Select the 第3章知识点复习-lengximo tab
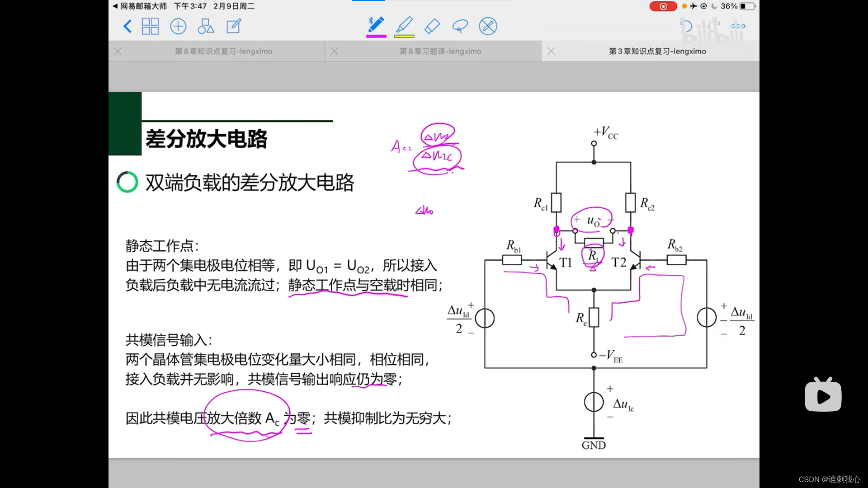The image size is (868, 488). point(657,52)
